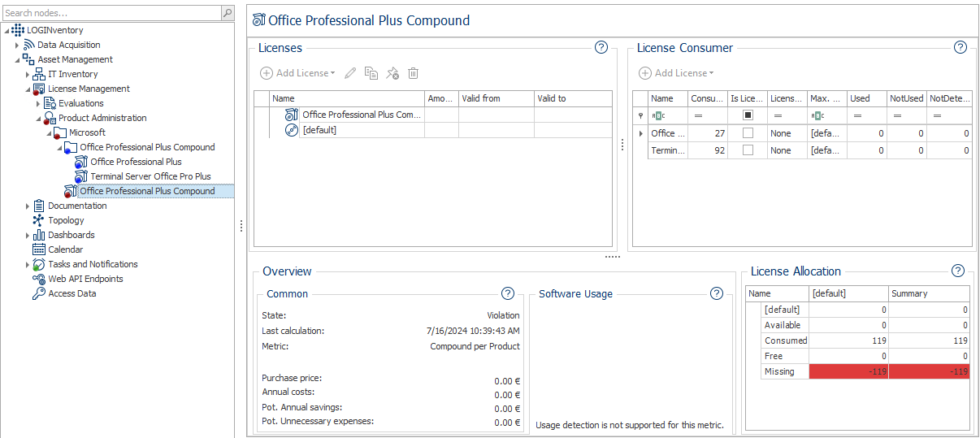Viewport: 980px width, 438px height.
Task: Expand the IT Inventory node
Action: point(28,74)
